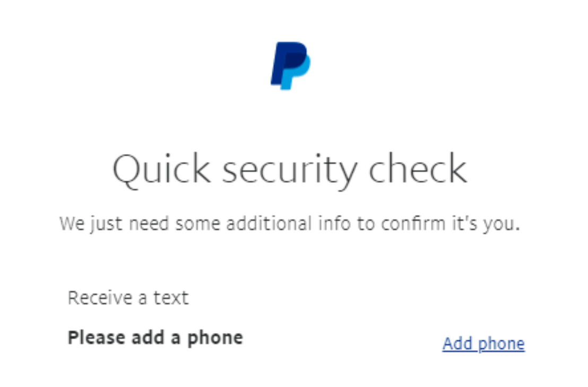
Task: Click the word Please in bold text
Action: [x=96, y=338]
